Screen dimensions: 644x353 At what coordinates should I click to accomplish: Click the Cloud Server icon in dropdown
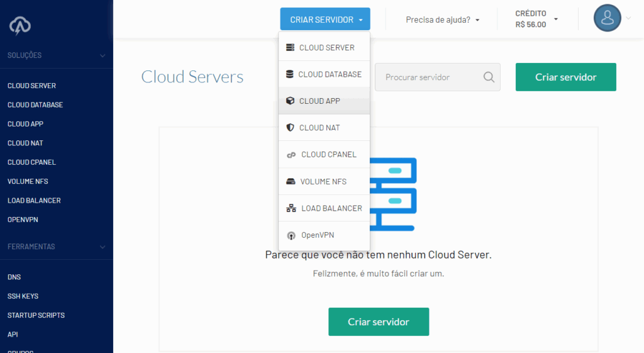click(290, 48)
